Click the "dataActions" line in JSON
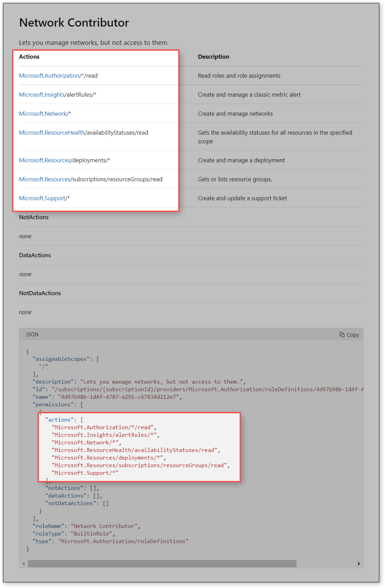The height and width of the screenshot is (588, 385). (x=74, y=496)
